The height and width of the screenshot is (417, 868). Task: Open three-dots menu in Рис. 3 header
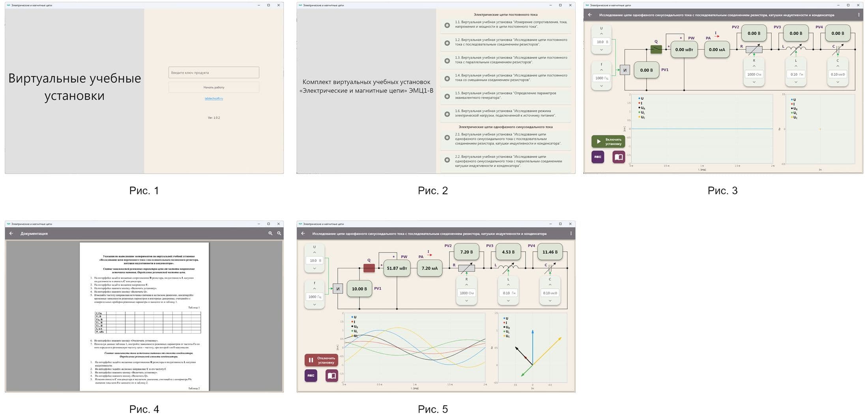click(x=859, y=15)
